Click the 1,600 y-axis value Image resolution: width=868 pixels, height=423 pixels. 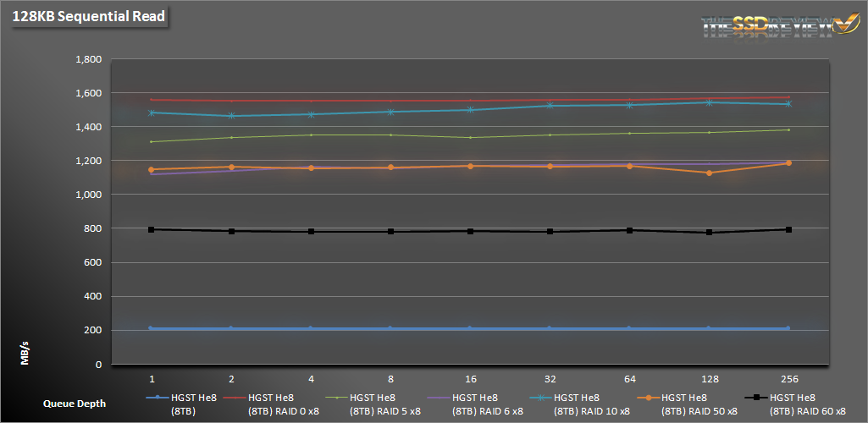[x=89, y=93]
